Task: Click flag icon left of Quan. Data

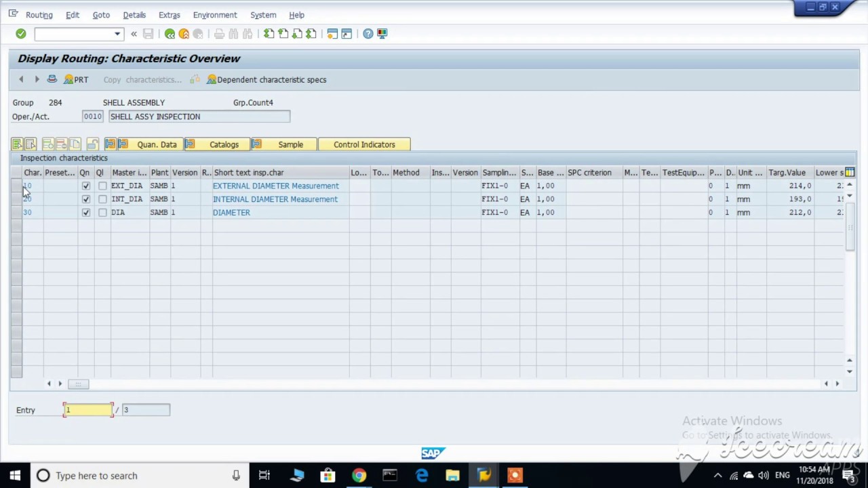Action: [x=110, y=144]
